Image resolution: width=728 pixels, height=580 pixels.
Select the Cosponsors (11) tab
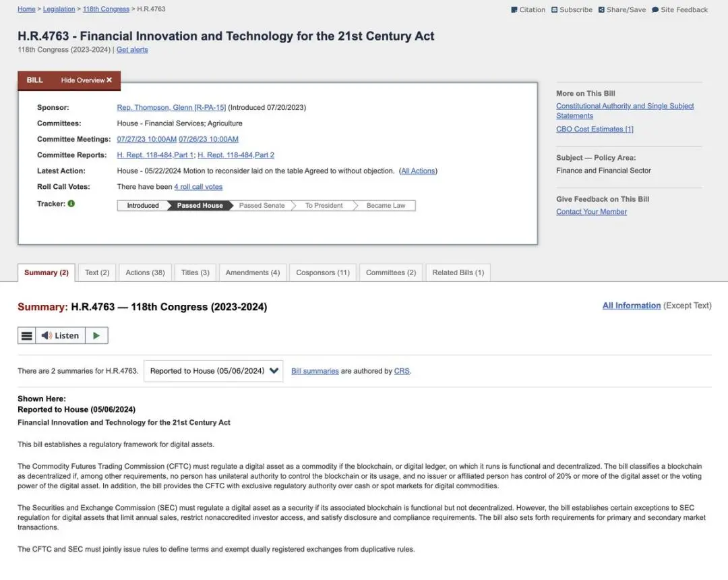[323, 272]
